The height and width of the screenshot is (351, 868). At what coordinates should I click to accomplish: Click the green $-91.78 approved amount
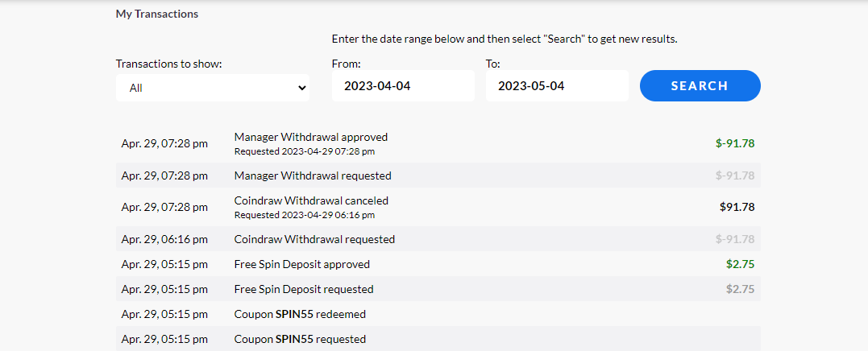click(735, 143)
